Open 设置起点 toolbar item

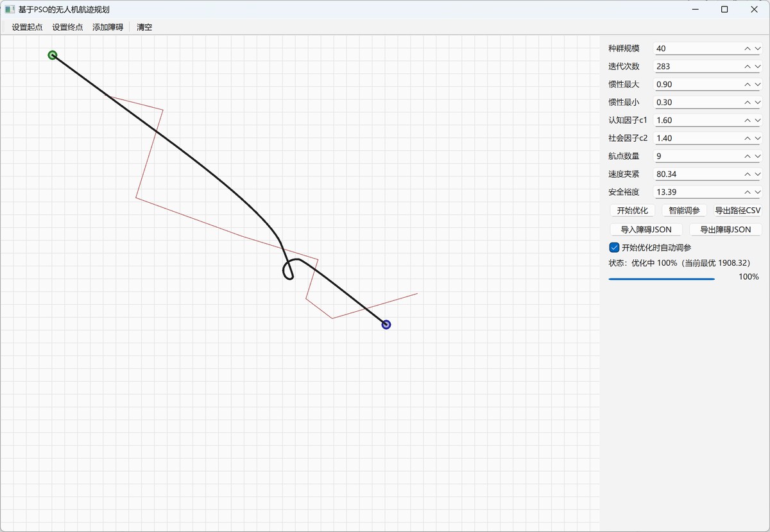tap(27, 27)
